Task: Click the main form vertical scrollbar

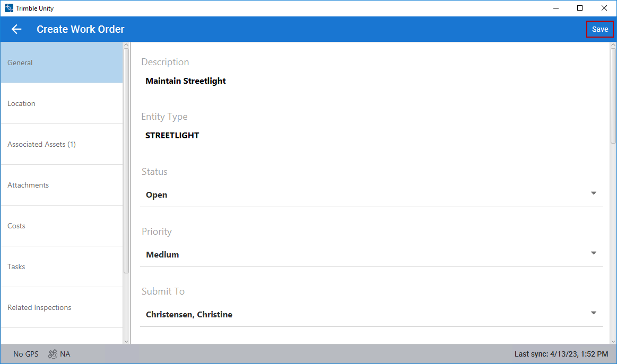Action: 613,95
